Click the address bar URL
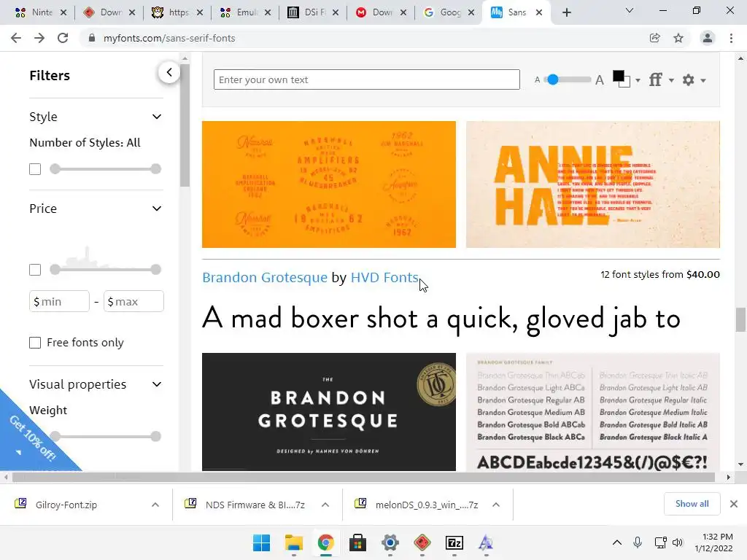 pos(169,38)
